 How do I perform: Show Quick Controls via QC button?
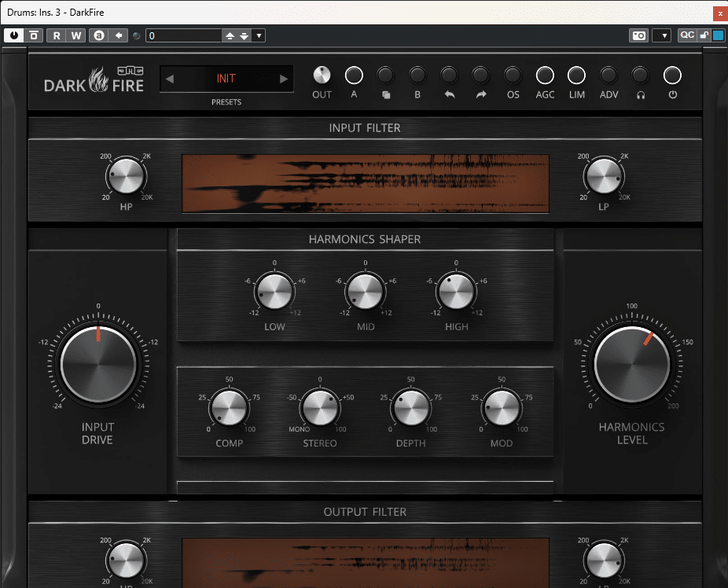687,35
